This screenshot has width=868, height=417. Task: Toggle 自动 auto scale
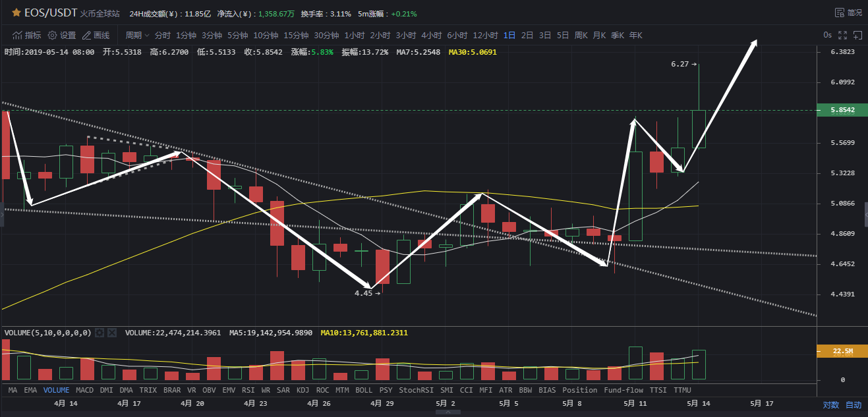(x=854, y=404)
